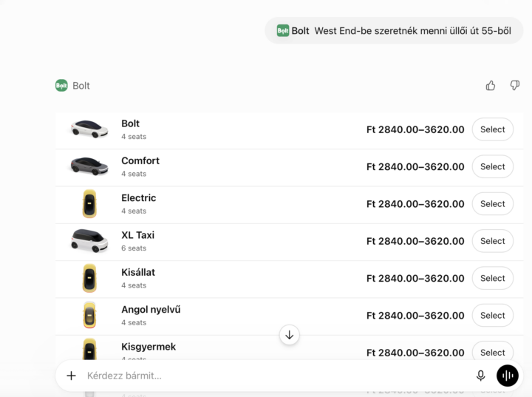
Task: Select the Electric ride option
Action: point(493,204)
